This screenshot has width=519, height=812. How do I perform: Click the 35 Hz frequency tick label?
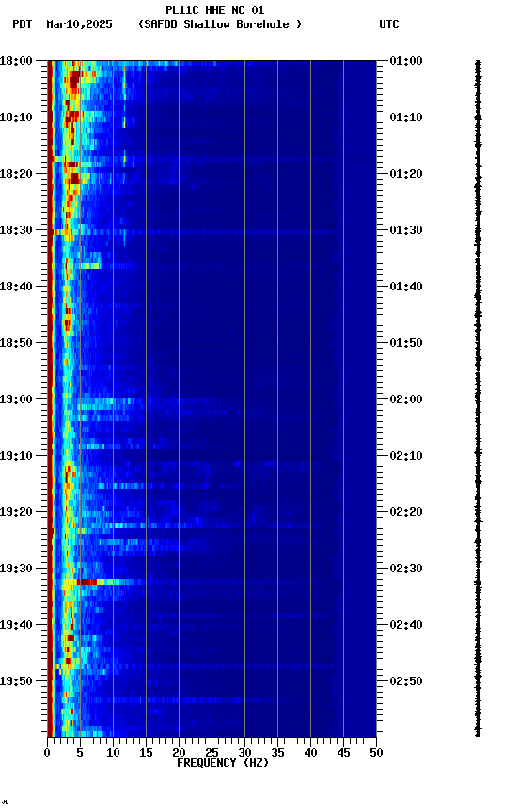pyautogui.click(x=277, y=753)
